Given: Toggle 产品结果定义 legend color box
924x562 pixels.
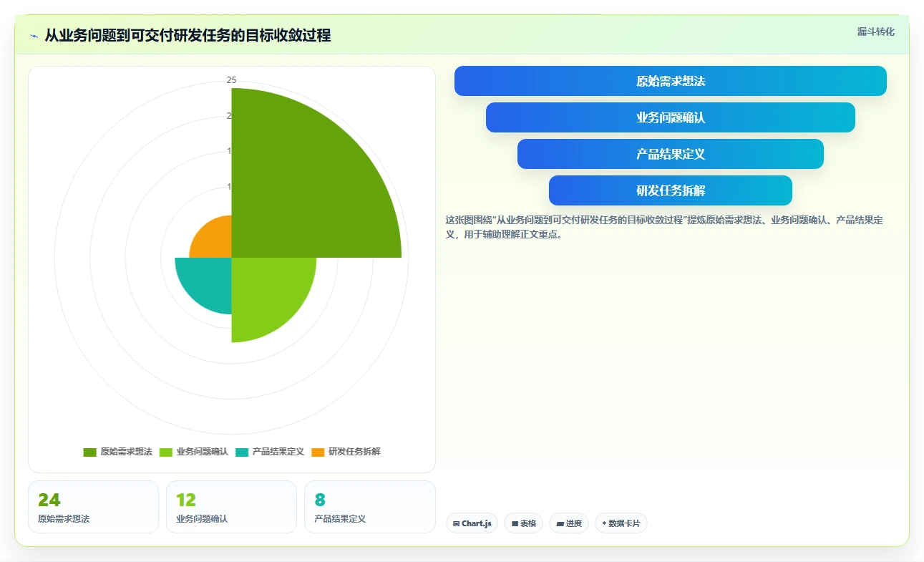Looking at the screenshot, I should coord(242,452).
